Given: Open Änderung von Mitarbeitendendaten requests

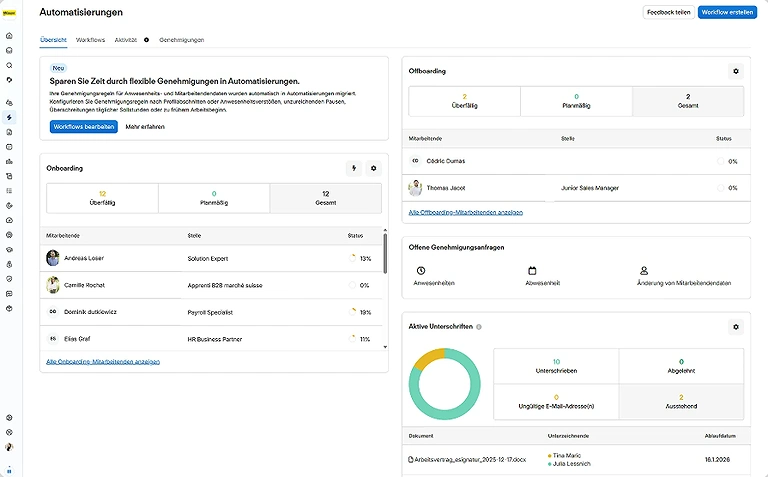Looking at the screenshot, I should click(684, 276).
